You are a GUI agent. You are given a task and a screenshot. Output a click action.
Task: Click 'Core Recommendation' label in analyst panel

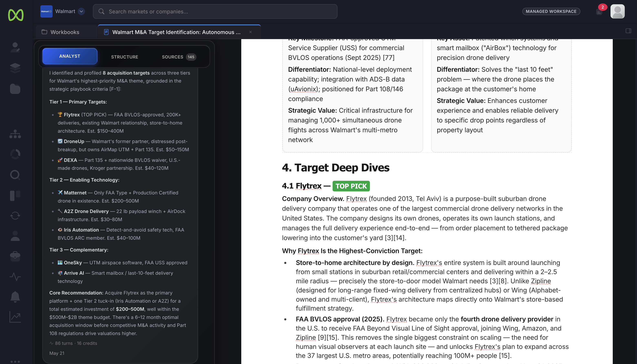click(x=76, y=293)
